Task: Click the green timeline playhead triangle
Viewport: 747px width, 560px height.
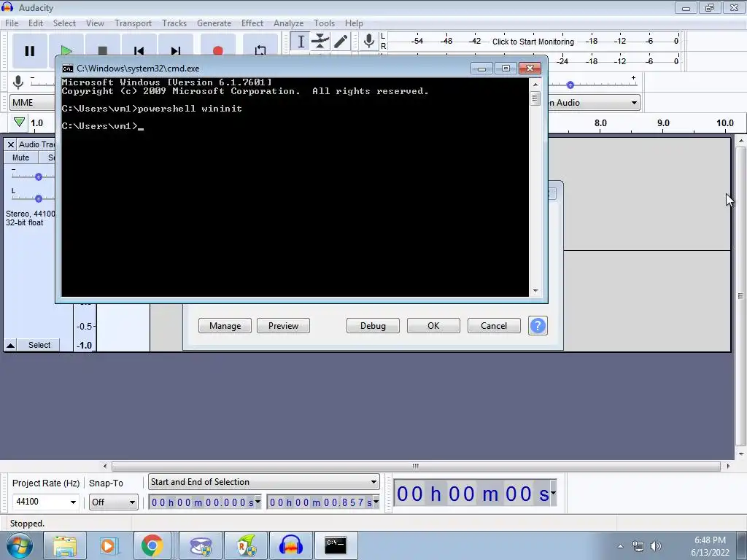Action: [x=19, y=122]
